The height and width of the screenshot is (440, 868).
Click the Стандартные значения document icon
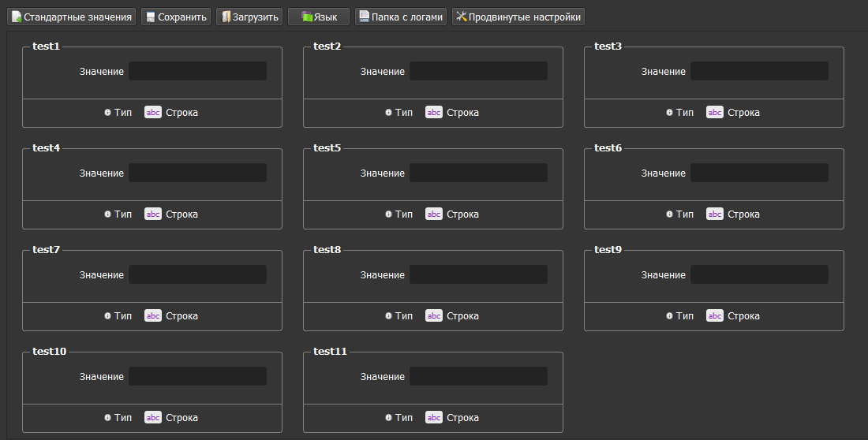coord(17,17)
